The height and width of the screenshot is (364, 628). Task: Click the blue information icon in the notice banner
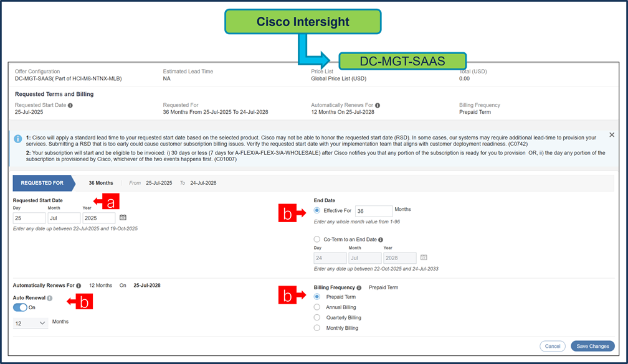pos(18,139)
